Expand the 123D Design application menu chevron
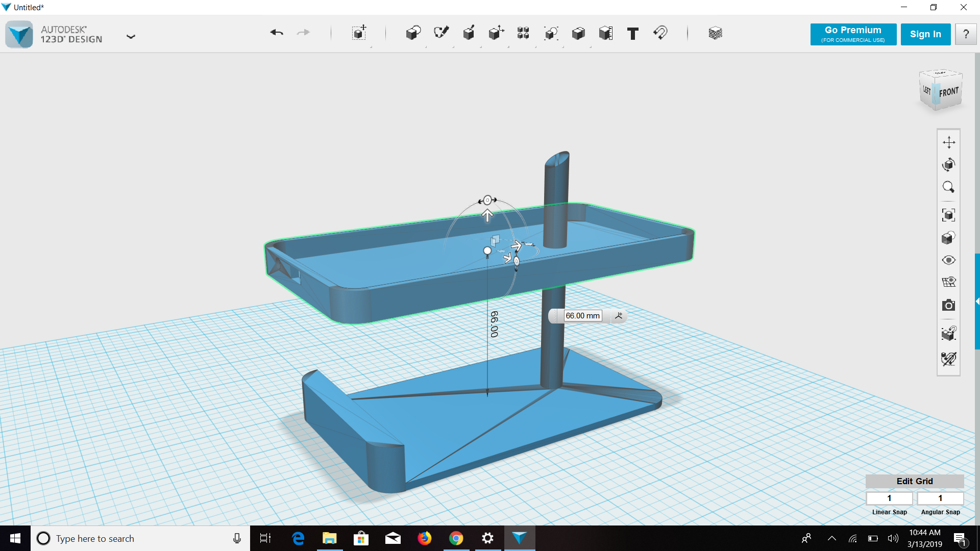980x551 pixels. (x=131, y=36)
